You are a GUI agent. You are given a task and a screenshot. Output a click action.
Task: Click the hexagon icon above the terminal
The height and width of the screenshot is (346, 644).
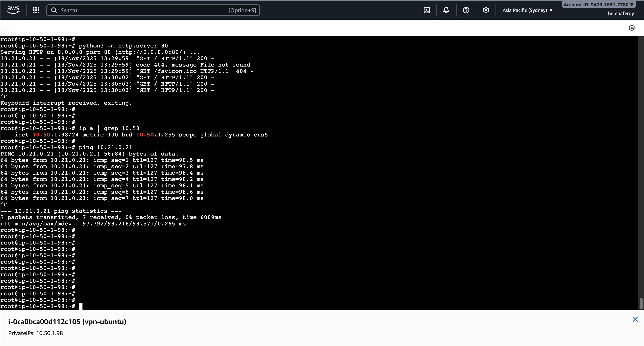(x=632, y=28)
